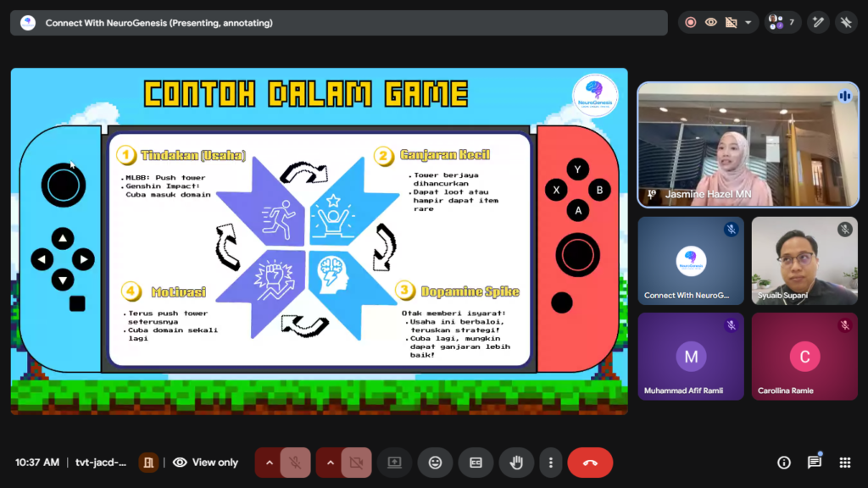The width and height of the screenshot is (868, 488).
Task: Toggle the muted microphone button
Action: (x=295, y=463)
